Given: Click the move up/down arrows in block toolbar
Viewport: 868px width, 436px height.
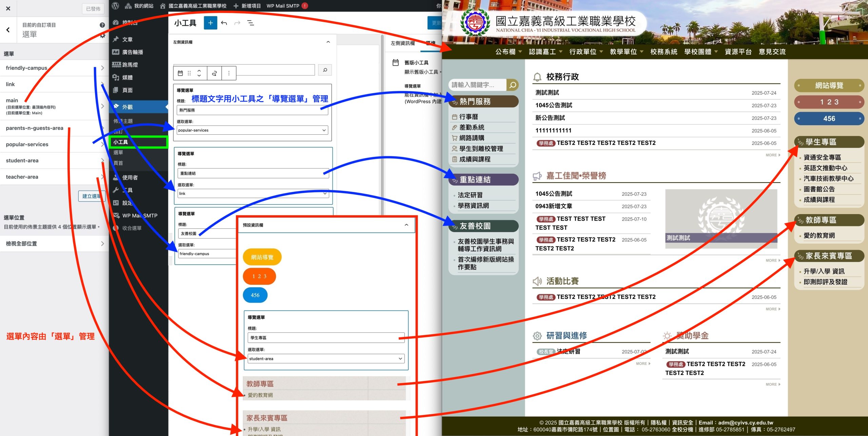Looking at the screenshot, I should (x=199, y=73).
